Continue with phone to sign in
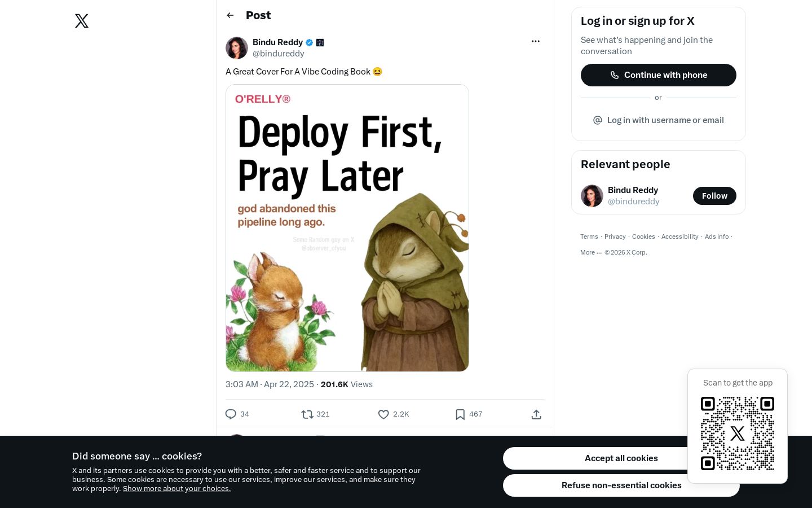This screenshot has width=812, height=508. click(659, 75)
